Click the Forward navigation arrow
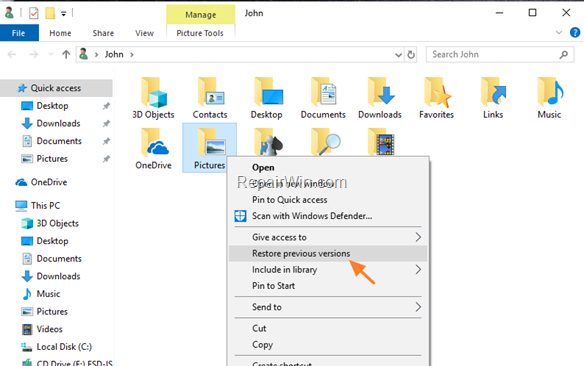Viewport: 584px width, 366px height. (34, 55)
